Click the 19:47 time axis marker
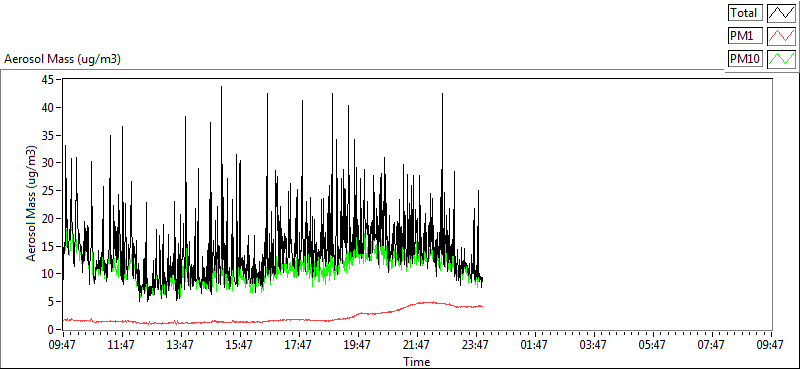This screenshot has width=800, height=369. (x=357, y=346)
